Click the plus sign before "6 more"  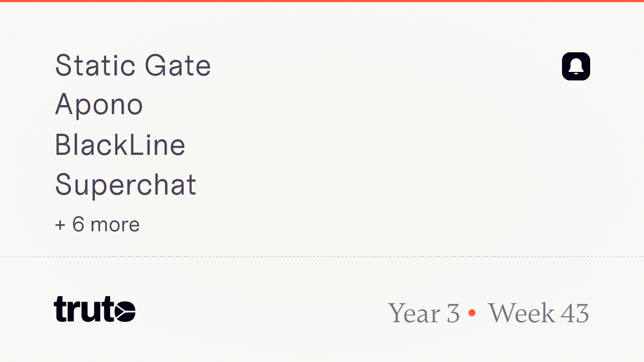click(x=60, y=225)
